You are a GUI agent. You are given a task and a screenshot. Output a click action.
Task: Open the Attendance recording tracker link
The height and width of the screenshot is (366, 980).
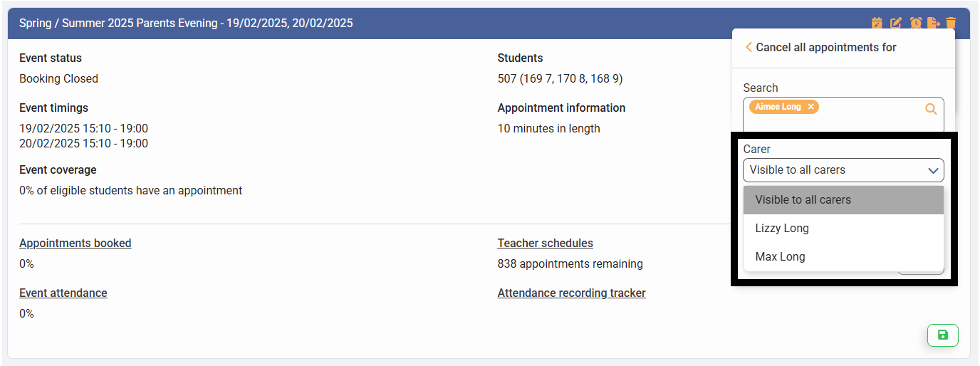coord(571,293)
